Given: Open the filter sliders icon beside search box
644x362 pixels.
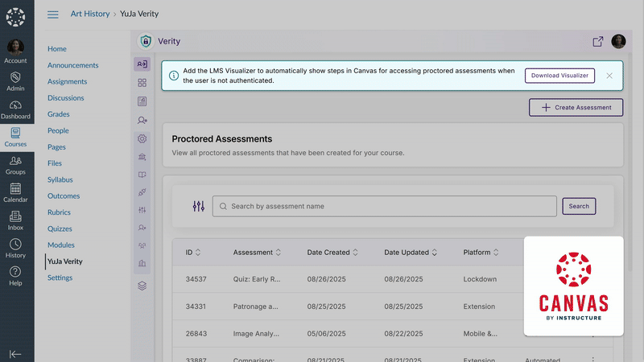Looking at the screenshot, I should (198, 206).
